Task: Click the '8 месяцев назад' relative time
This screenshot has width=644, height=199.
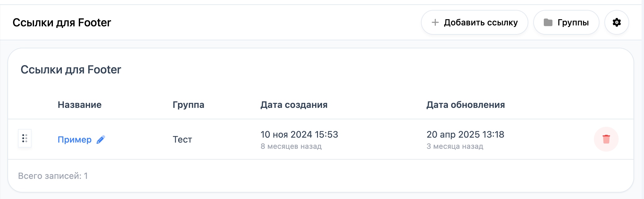Action: (291, 146)
